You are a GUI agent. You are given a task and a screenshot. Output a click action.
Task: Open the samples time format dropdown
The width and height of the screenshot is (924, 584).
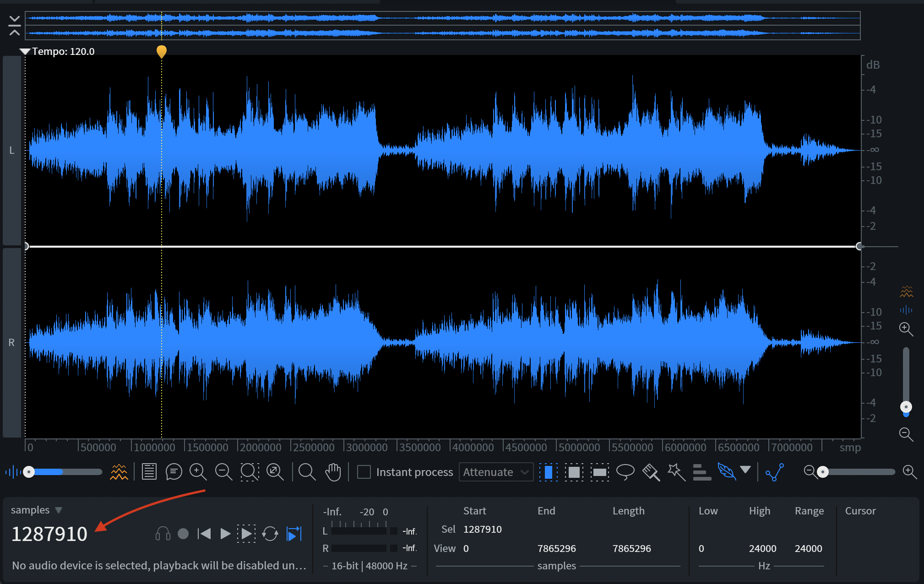37,510
